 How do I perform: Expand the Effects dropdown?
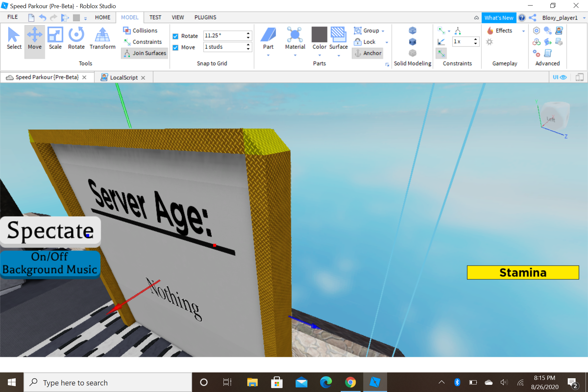[523, 31]
